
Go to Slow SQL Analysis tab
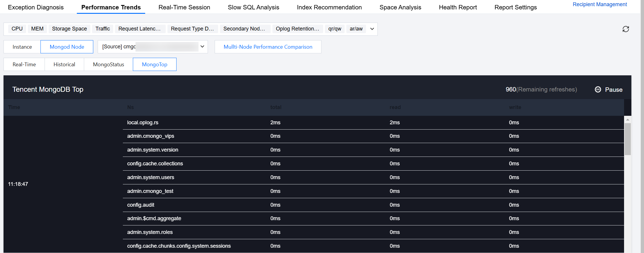click(253, 7)
